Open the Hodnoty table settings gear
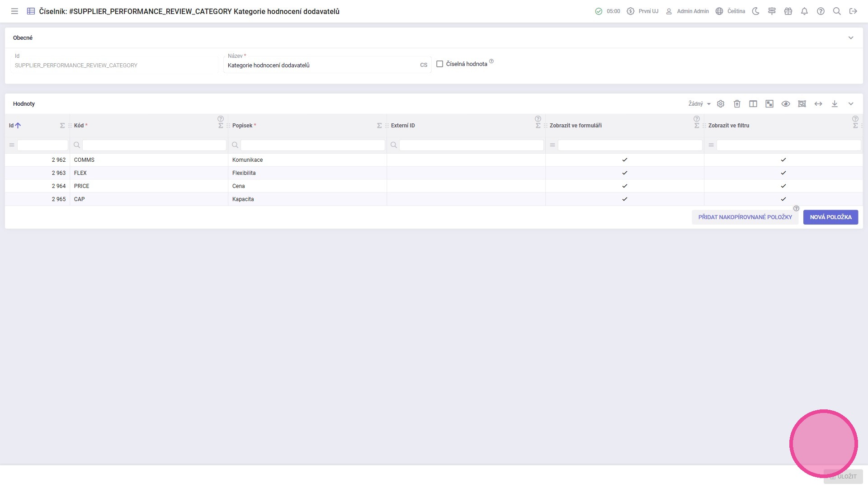The width and height of the screenshot is (868, 488). 721,104
